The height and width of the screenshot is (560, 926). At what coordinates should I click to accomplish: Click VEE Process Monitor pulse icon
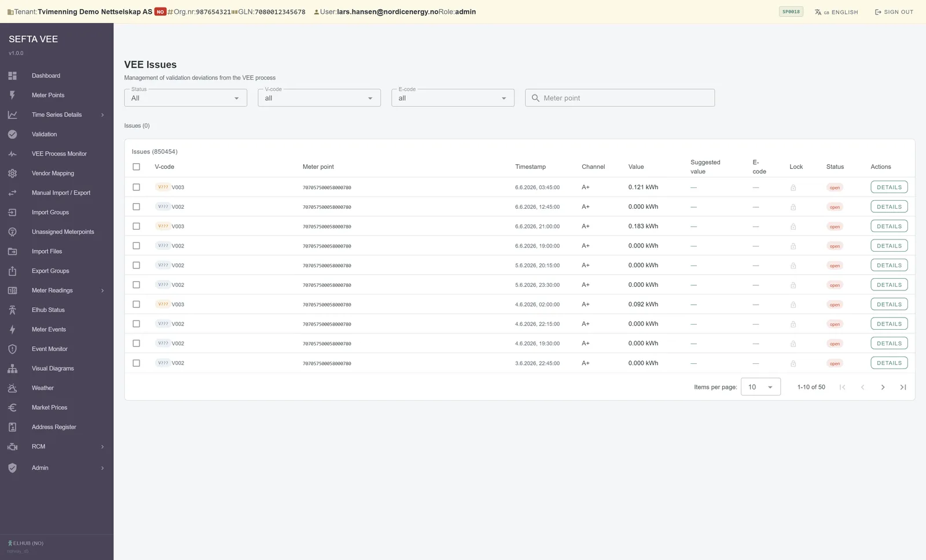(12, 154)
